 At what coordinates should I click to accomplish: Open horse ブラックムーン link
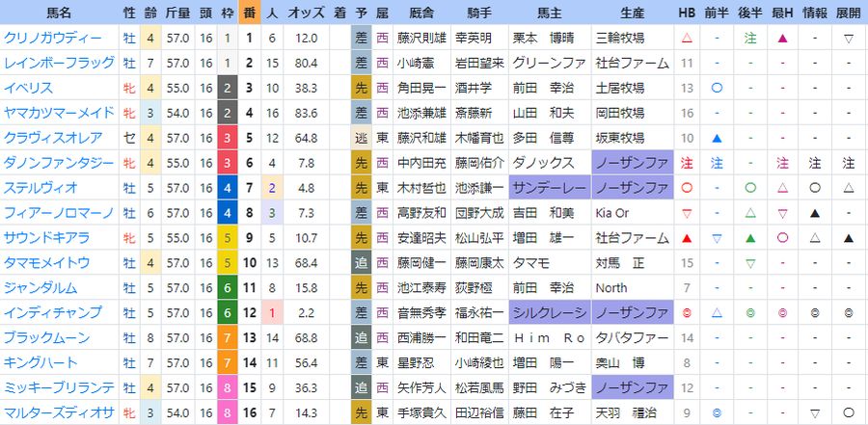(46, 337)
